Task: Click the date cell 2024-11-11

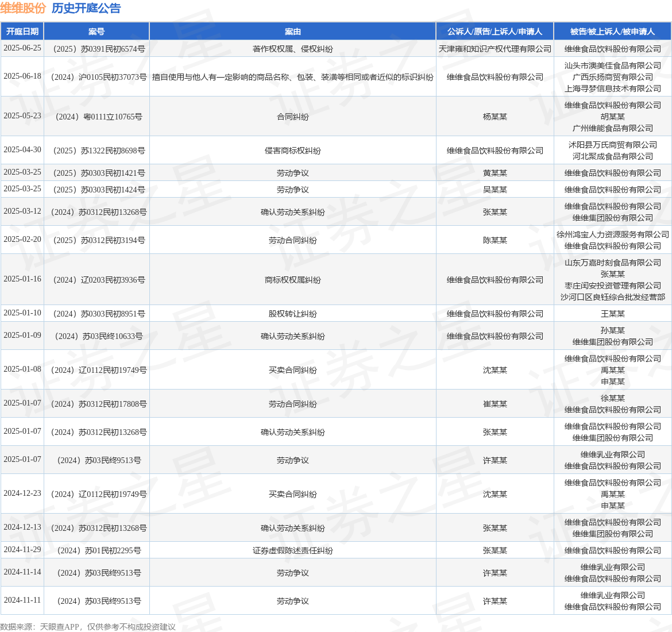Action: pyautogui.click(x=22, y=600)
